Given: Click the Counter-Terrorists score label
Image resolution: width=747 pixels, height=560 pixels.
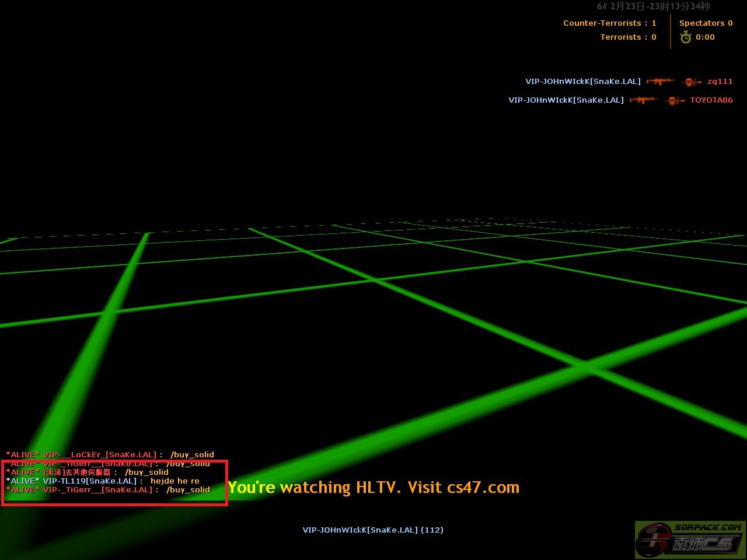Looking at the screenshot, I should pyautogui.click(x=609, y=23).
